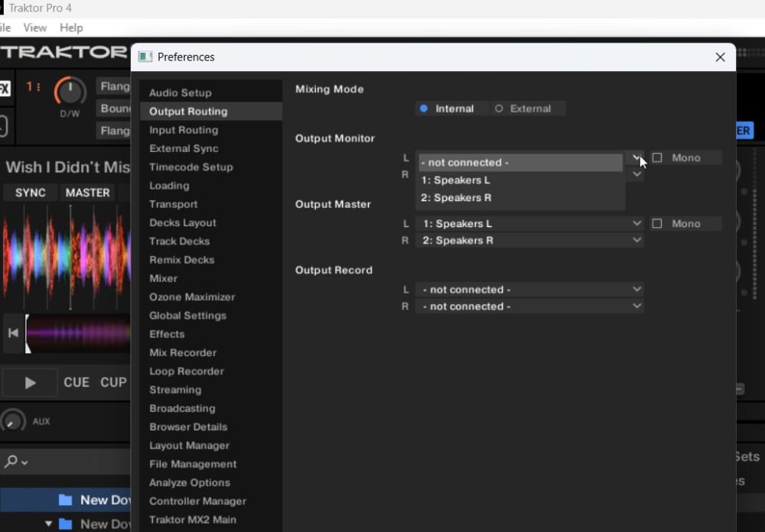Open Mixer preferences page
The image size is (765, 532).
click(211, 278)
